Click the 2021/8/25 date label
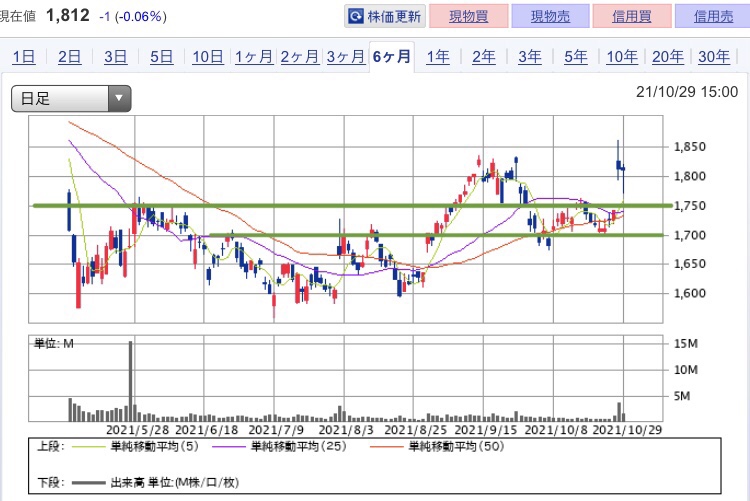The width and height of the screenshot is (750, 501). (415, 430)
